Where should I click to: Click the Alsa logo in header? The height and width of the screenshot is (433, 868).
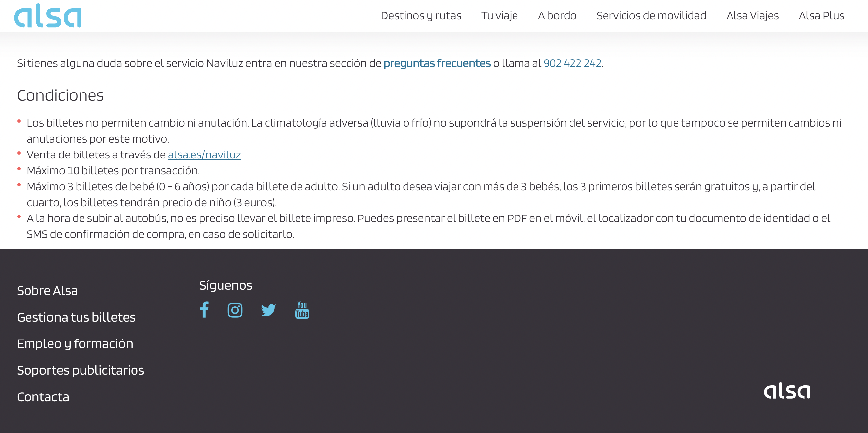coord(47,16)
